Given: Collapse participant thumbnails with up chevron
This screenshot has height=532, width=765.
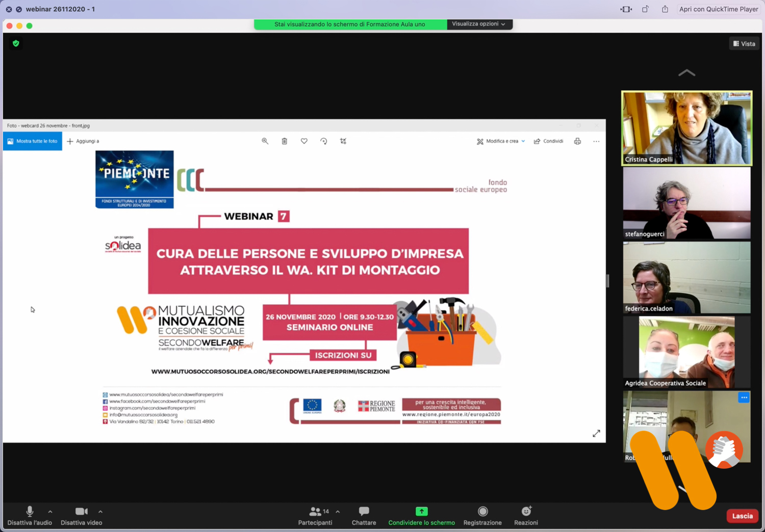Looking at the screenshot, I should coord(686,73).
